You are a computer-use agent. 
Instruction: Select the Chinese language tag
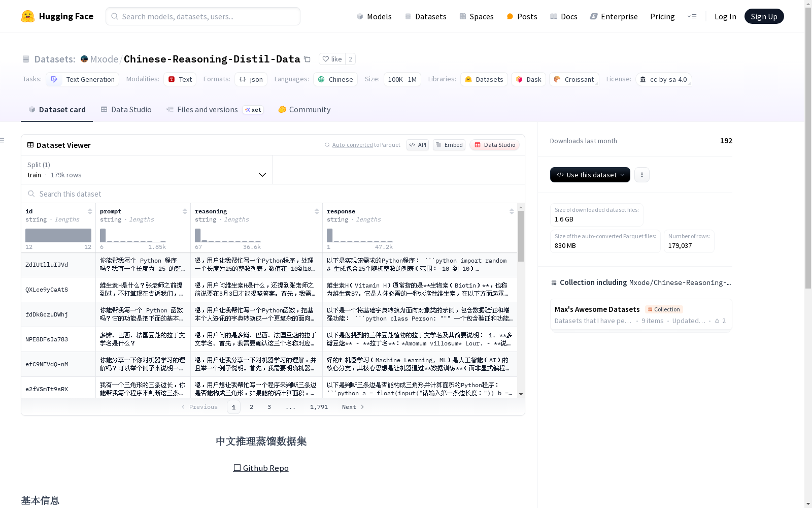(335, 79)
